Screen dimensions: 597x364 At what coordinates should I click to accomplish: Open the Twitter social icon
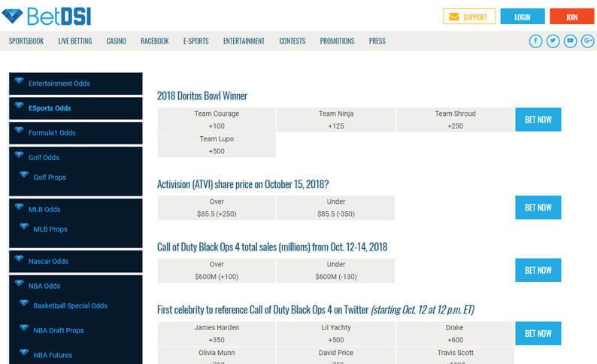(553, 41)
